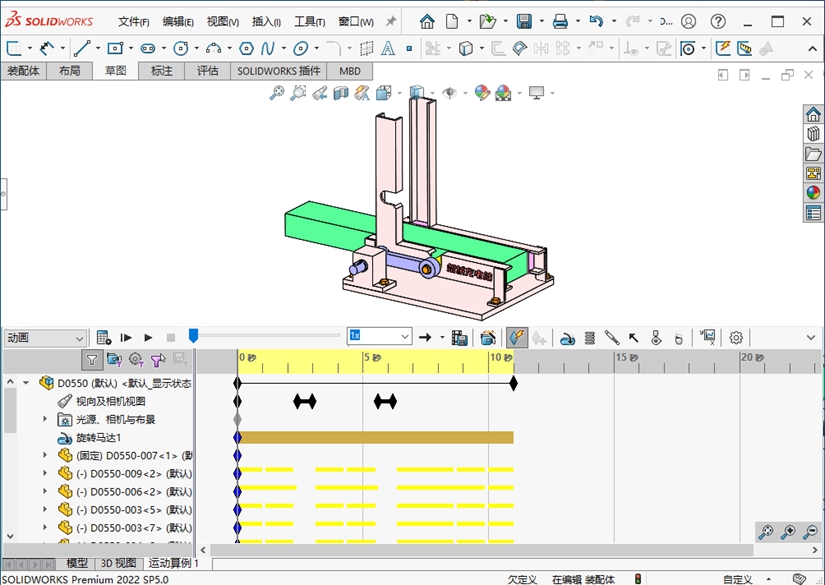Click the timeline playback position slider

coord(194,337)
